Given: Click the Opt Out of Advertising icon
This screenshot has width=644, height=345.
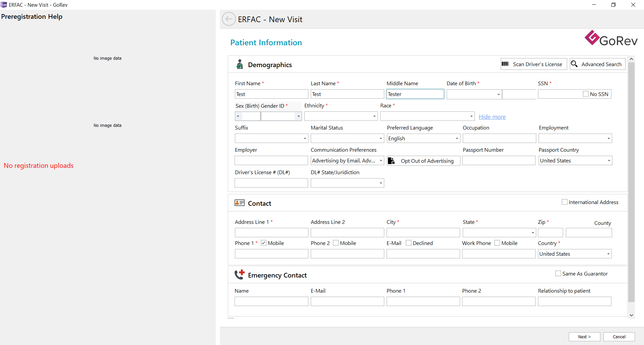Looking at the screenshot, I should (x=391, y=160).
